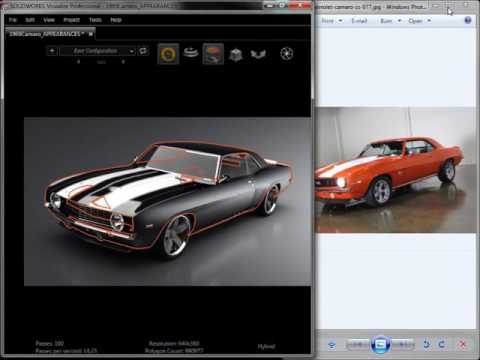Open the View menu in Visualize
The image size is (480, 360).
49,20
